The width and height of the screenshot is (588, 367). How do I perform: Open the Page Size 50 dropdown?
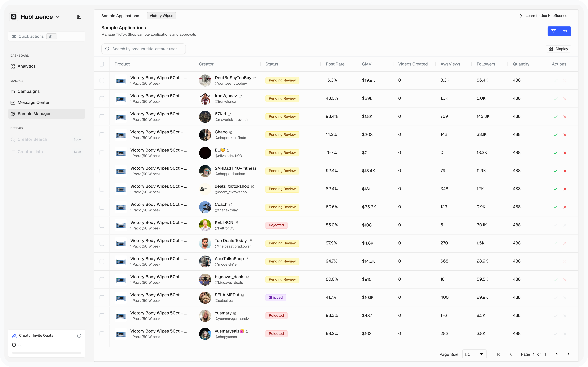coord(474,354)
